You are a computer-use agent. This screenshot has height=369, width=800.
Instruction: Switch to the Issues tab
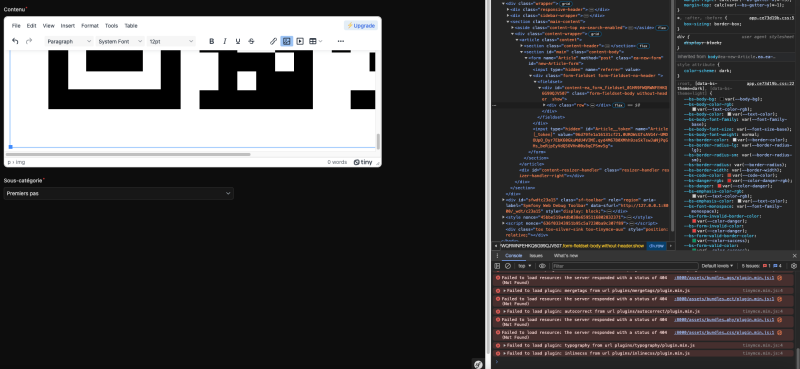pyautogui.click(x=536, y=256)
